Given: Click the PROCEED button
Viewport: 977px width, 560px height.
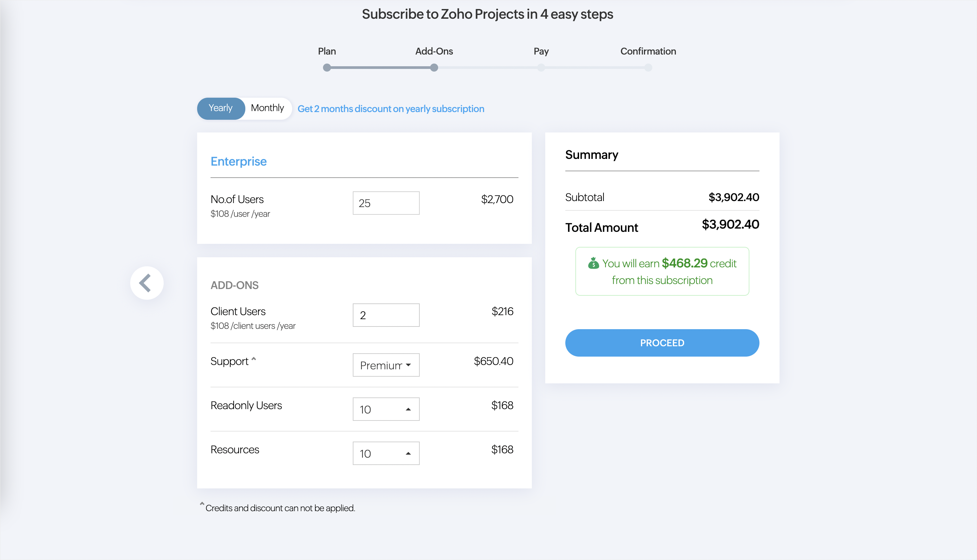Looking at the screenshot, I should tap(662, 343).
